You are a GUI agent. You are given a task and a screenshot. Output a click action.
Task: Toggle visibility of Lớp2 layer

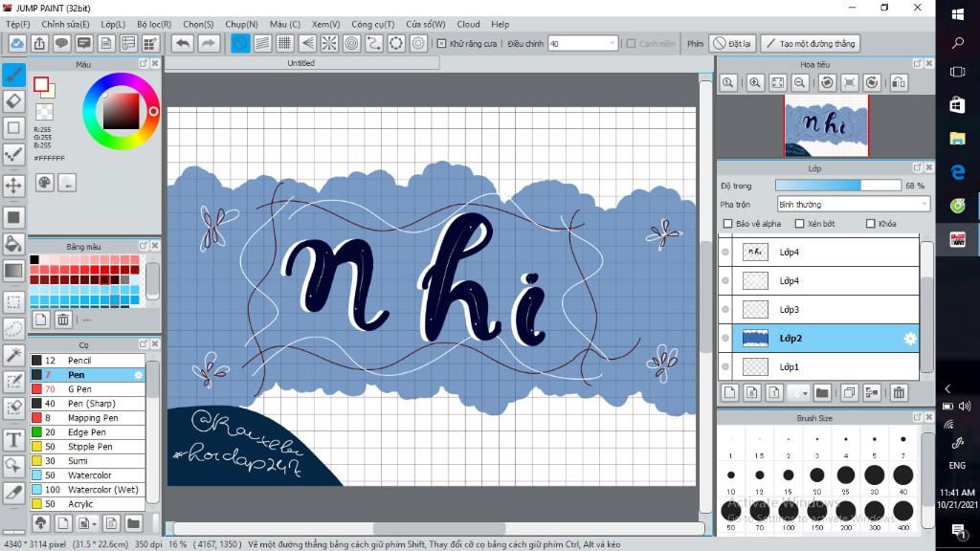[725, 338]
